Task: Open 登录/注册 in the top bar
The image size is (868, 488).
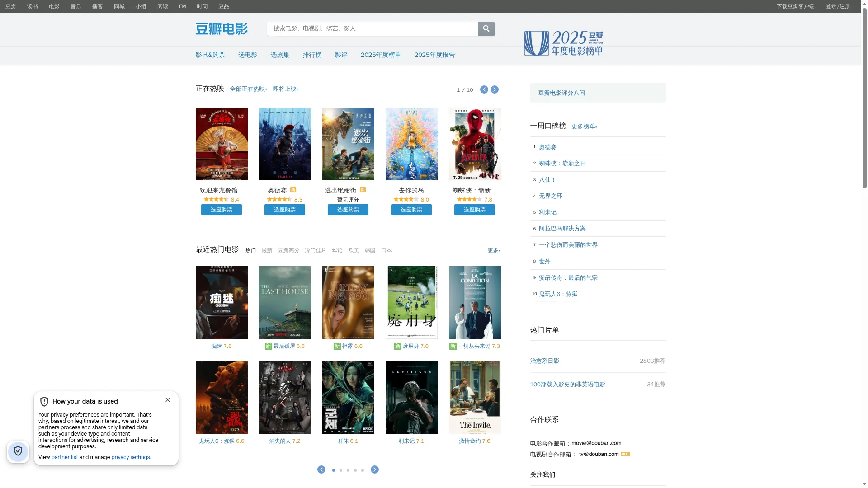Action: tap(838, 6)
